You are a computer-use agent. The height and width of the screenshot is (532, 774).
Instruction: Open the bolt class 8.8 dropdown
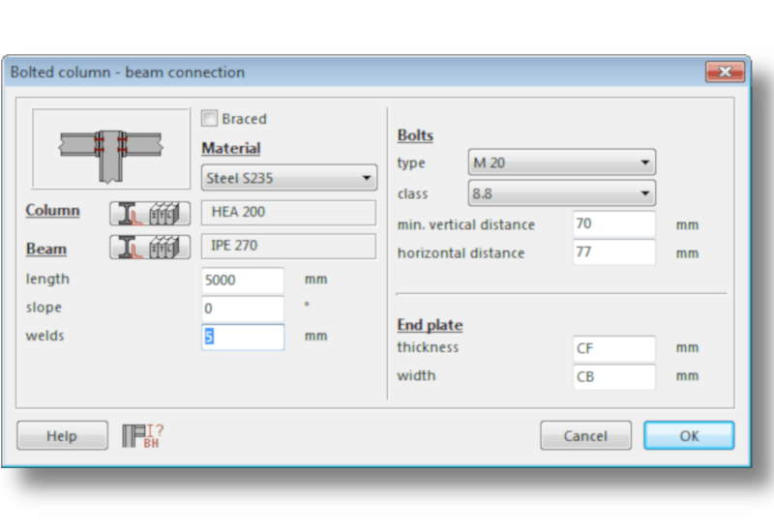(x=562, y=192)
